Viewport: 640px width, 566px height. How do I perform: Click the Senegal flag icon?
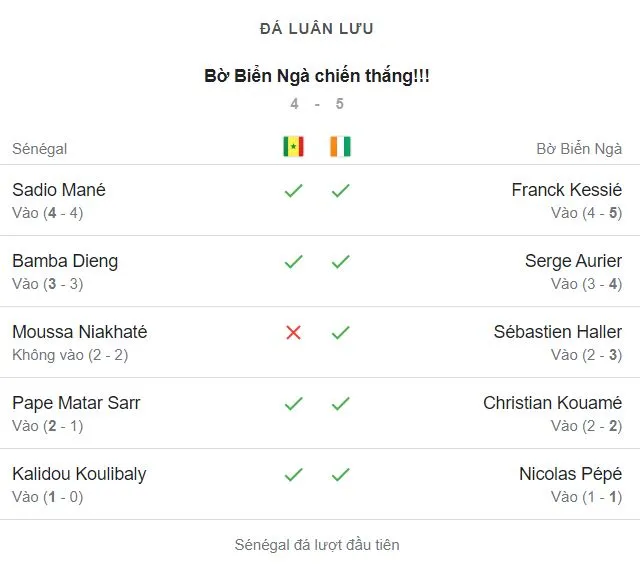[293, 147]
